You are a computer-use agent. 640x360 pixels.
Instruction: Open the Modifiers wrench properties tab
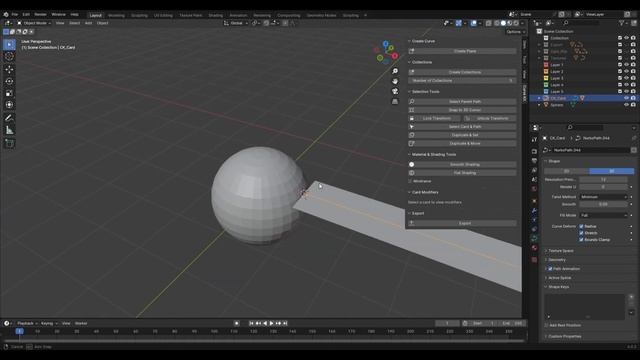534,211
